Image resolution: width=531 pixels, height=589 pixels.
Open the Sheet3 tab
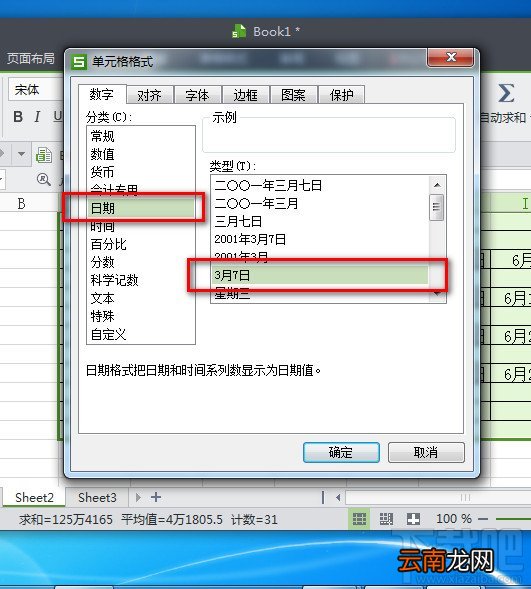pyautogui.click(x=97, y=497)
